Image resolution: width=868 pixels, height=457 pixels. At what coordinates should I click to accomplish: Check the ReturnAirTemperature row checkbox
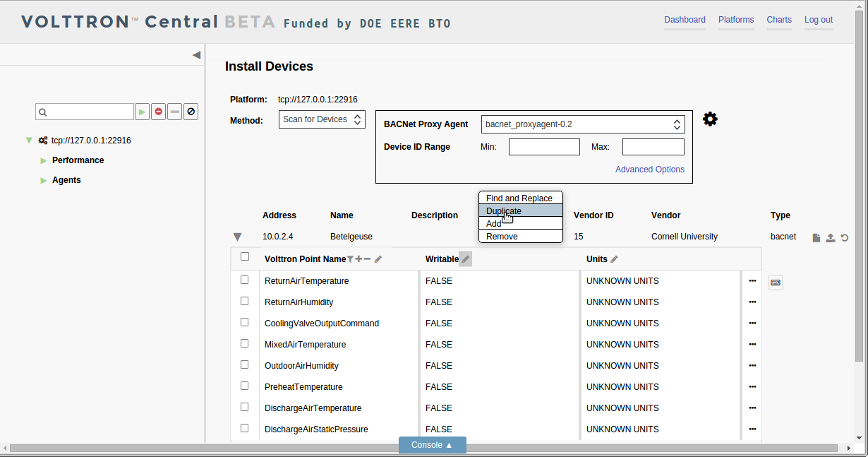coord(245,280)
